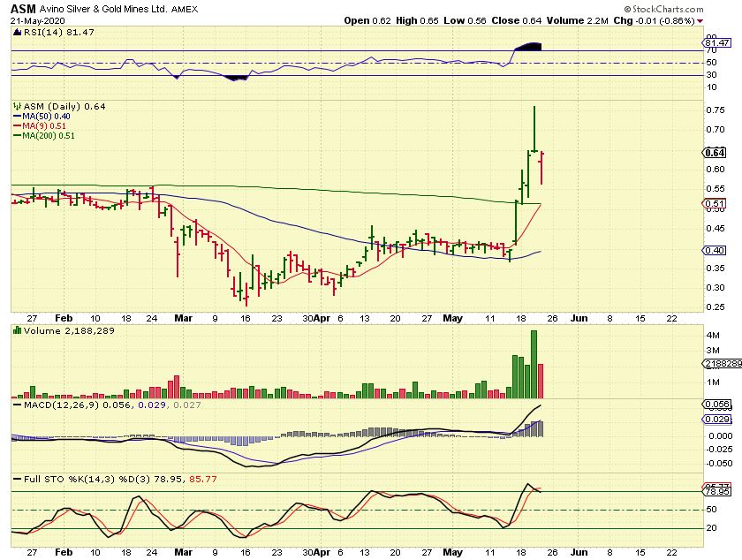Screen dimensions: 742x560
Task: Click the 0.029 signal tag on MACD axis
Action: [x=717, y=420]
